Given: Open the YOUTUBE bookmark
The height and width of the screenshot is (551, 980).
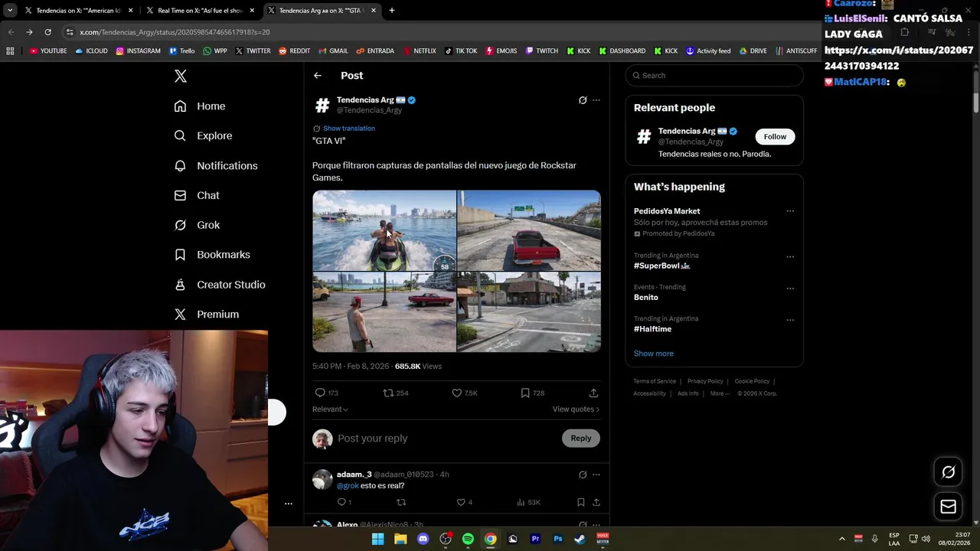Looking at the screenshot, I should tap(48, 51).
